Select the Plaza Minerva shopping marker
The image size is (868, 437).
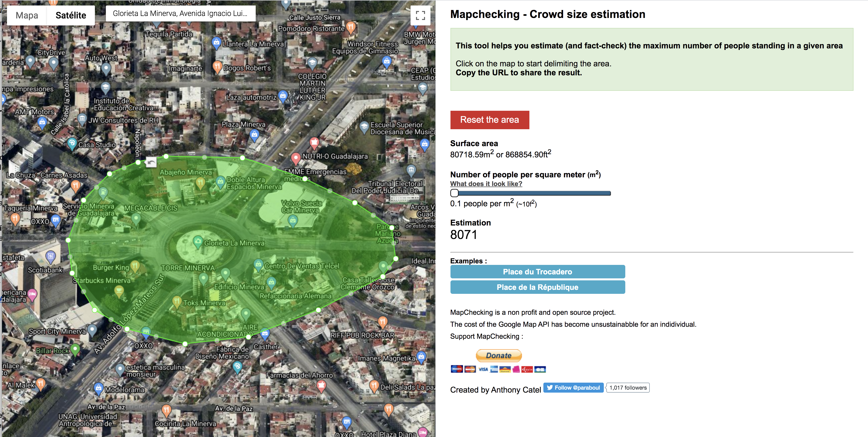tap(254, 136)
